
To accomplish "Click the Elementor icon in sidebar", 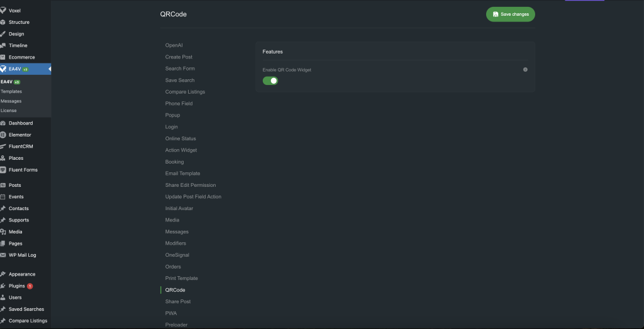I will [3, 135].
